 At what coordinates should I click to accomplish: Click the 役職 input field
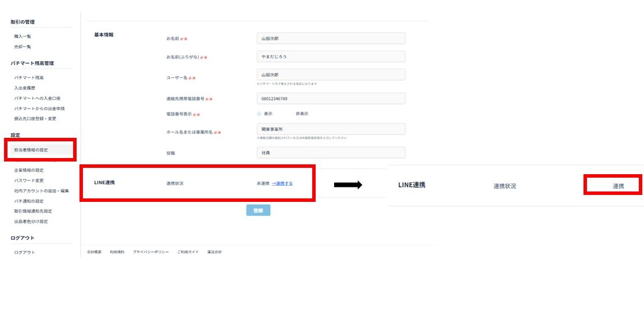point(331,152)
